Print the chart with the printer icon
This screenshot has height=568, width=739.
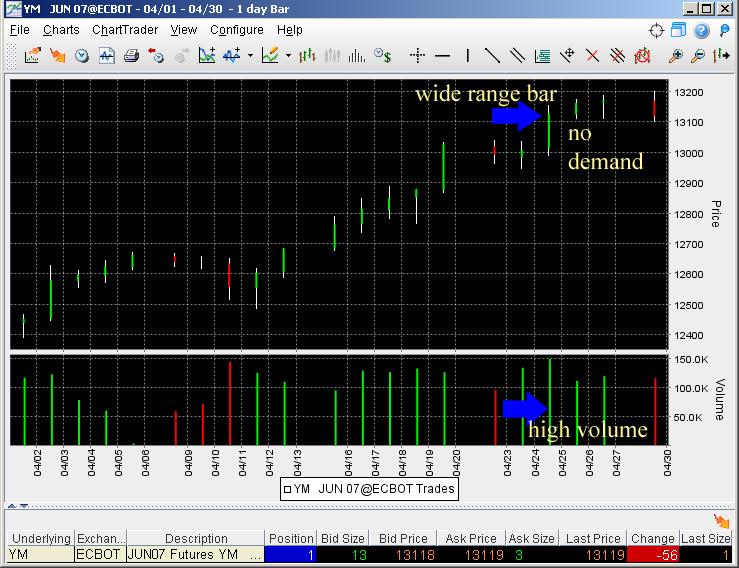click(x=131, y=56)
